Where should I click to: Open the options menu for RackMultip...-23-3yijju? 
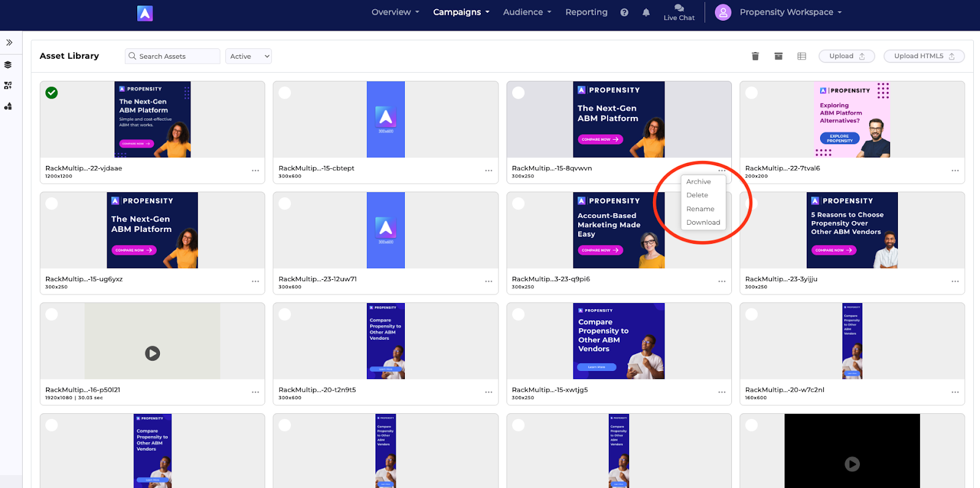955,282
